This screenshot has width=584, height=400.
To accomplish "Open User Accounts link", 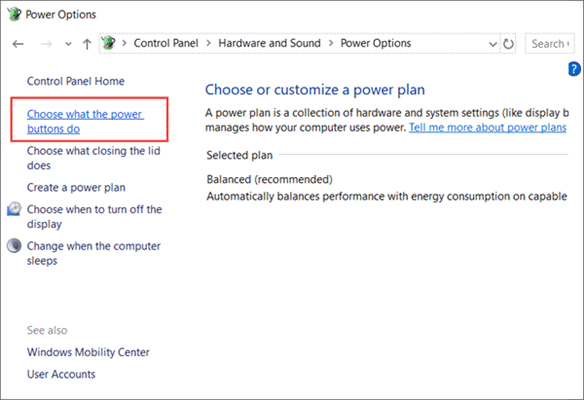I will coord(61,374).
